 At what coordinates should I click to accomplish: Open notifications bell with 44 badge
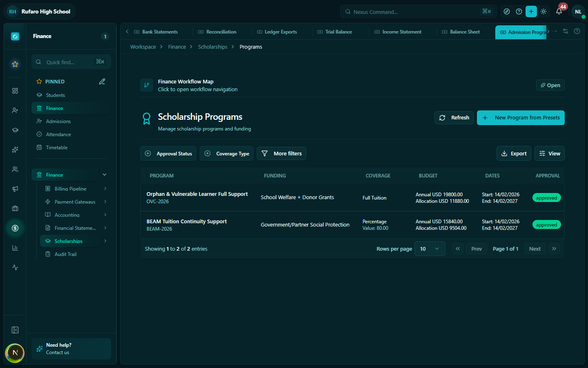(559, 11)
